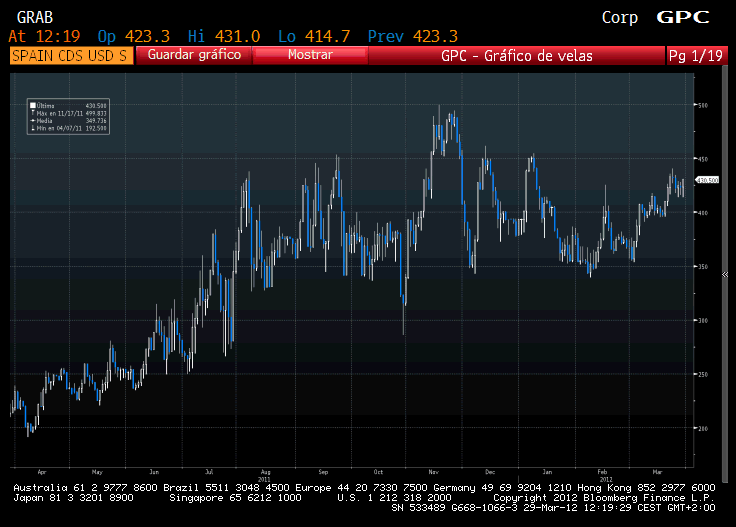Viewport: 736px width, 527px height.
Task: Click the 300 label on price axis
Action: coord(703,321)
